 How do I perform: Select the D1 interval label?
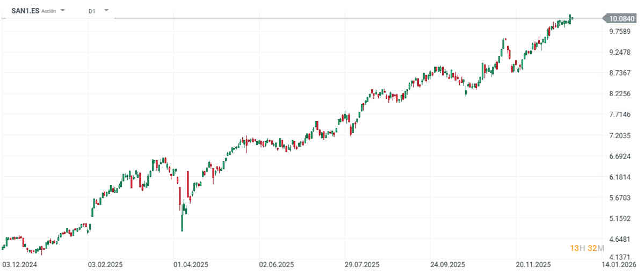(92, 10)
